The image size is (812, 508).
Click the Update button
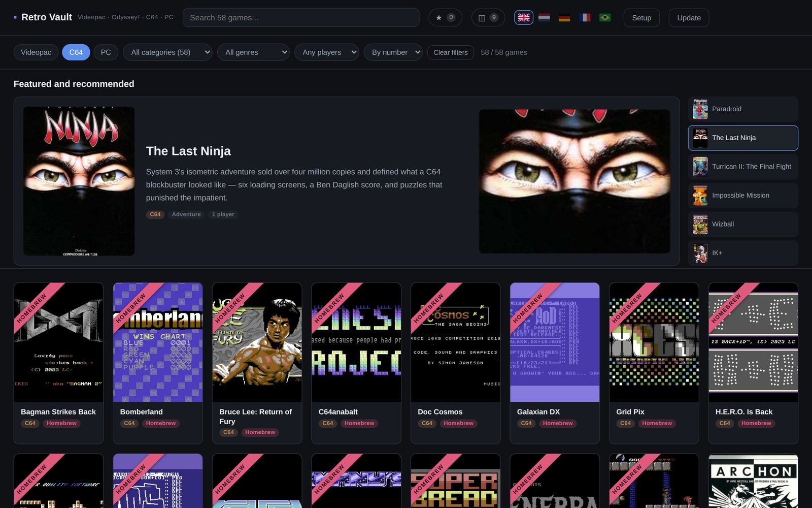point(689,18)
